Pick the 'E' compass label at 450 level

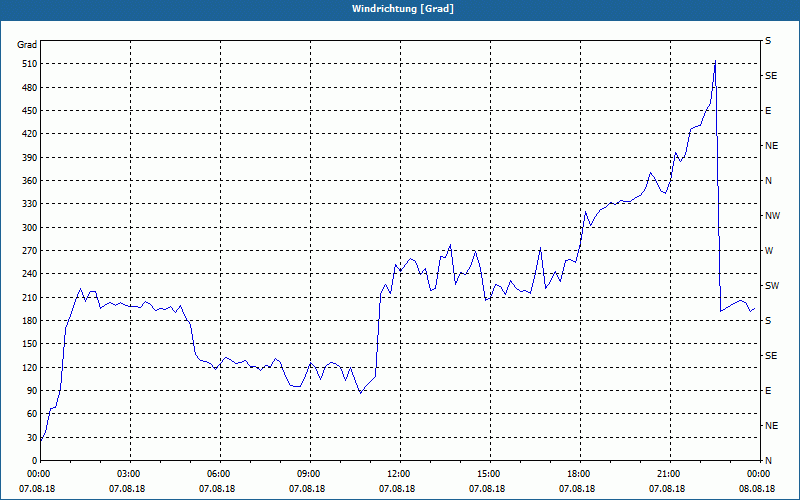click(768, 111)
